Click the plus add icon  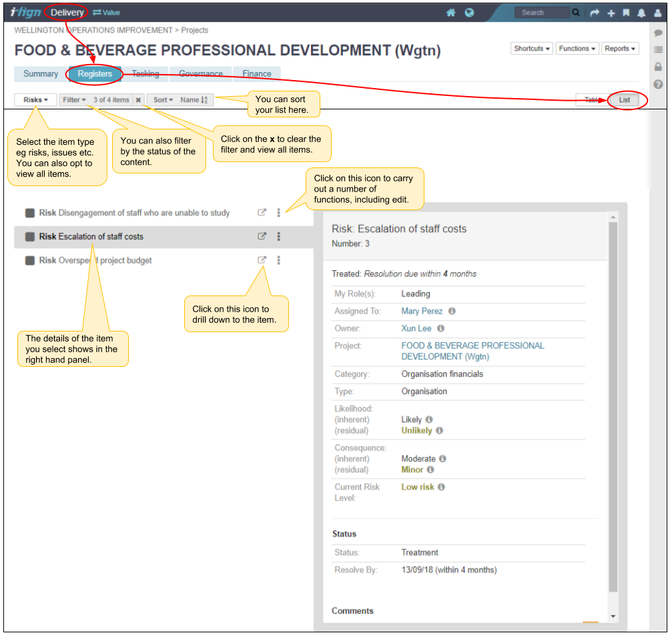611,13
